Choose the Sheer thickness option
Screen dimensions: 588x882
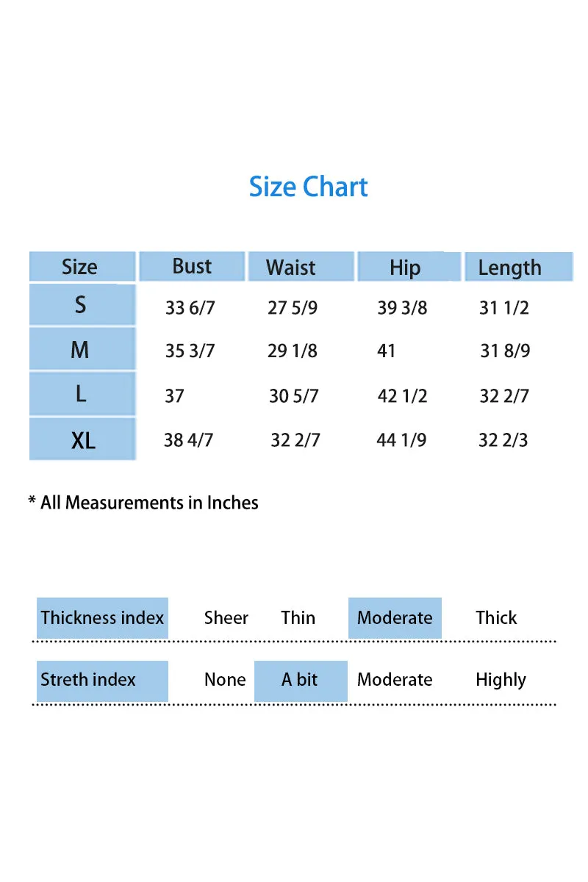[226, 618]
